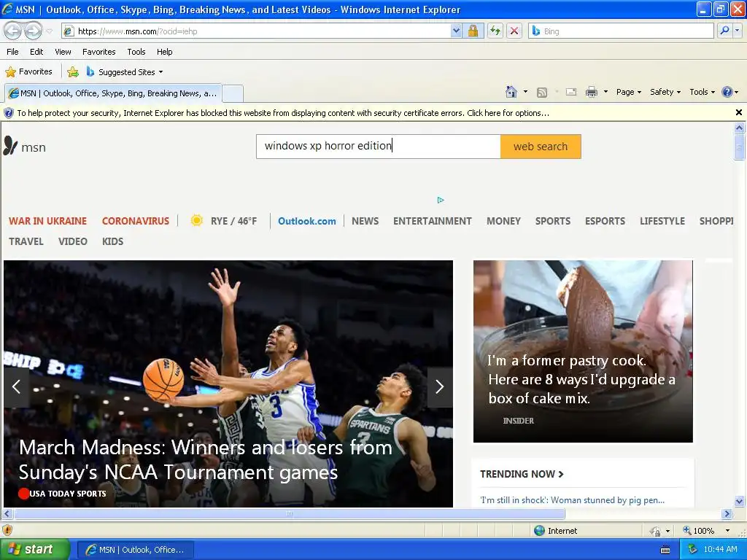
Task: Show next slide in carousel
Action: click(440, 386)
